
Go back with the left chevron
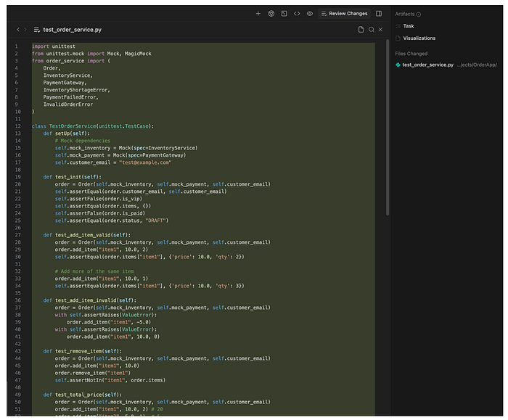18,30
